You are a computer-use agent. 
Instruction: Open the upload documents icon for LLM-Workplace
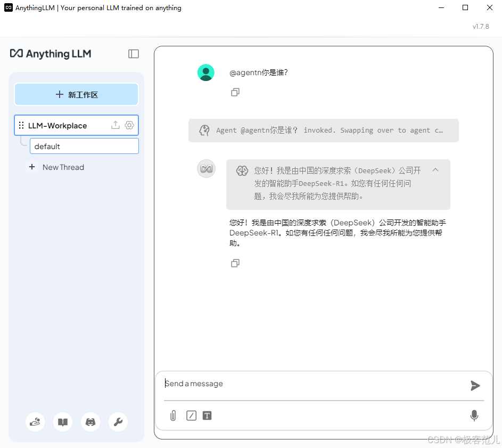click(116, 125)
